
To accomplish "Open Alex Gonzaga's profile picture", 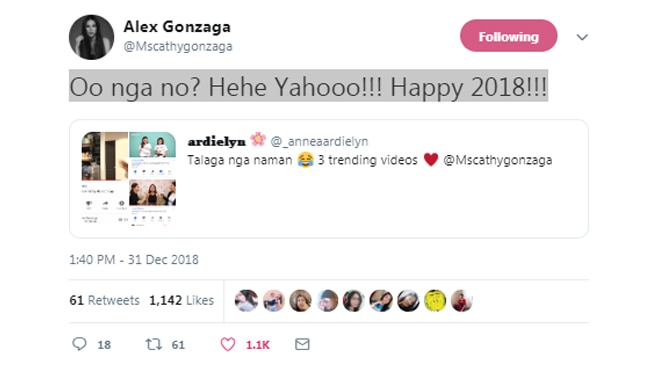I will pyautogui.click(x=91, y=37).
